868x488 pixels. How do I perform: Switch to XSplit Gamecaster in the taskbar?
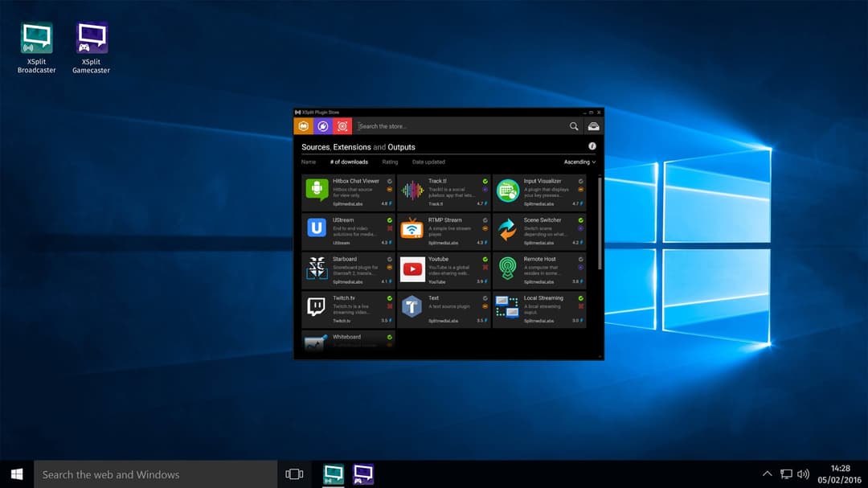(363, 474)
